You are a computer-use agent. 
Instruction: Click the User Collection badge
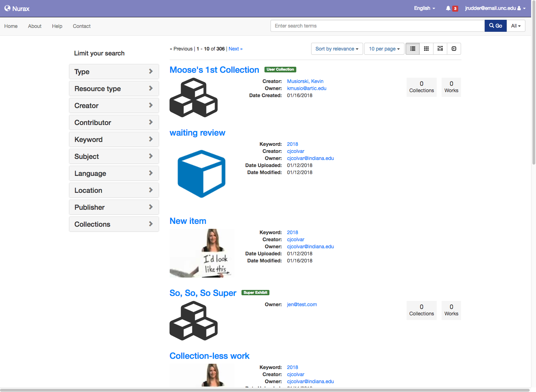pos(280,70)
